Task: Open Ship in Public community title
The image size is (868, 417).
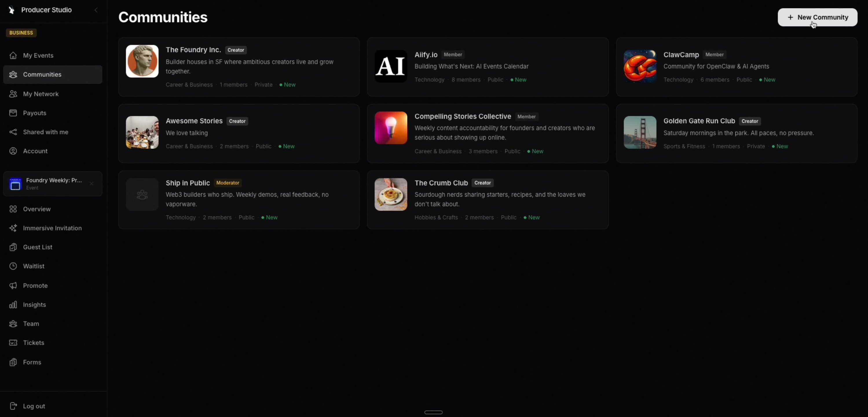Action: 188,183
